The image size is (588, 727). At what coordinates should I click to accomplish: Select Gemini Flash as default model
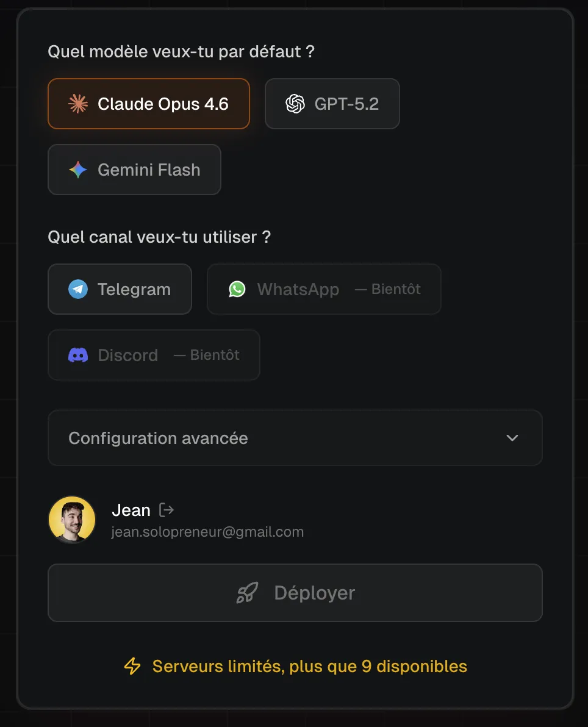(134, 170)
